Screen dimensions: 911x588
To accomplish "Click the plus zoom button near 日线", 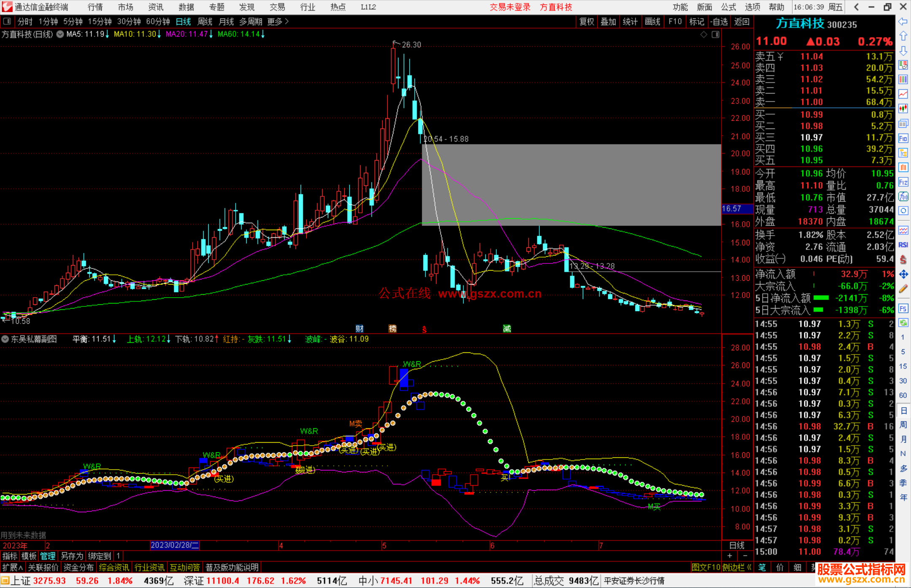I will pos(730,556).
